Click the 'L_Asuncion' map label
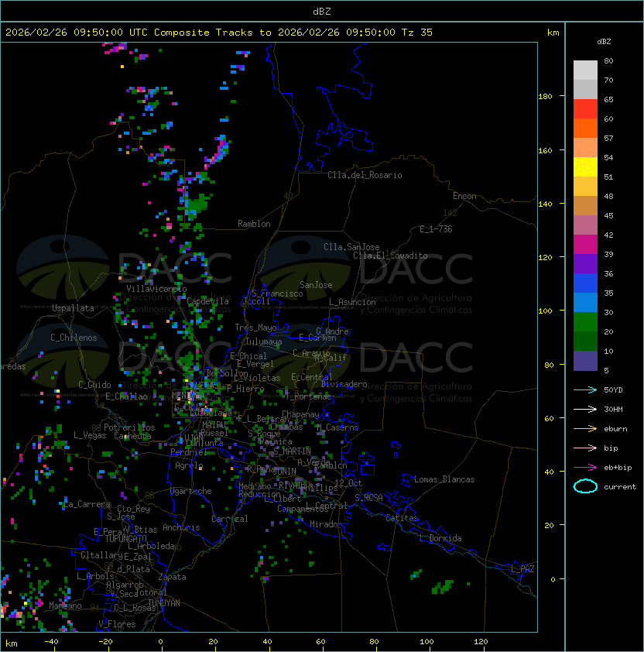Viewport: 644px width, 652px height. tap(352, 302)
